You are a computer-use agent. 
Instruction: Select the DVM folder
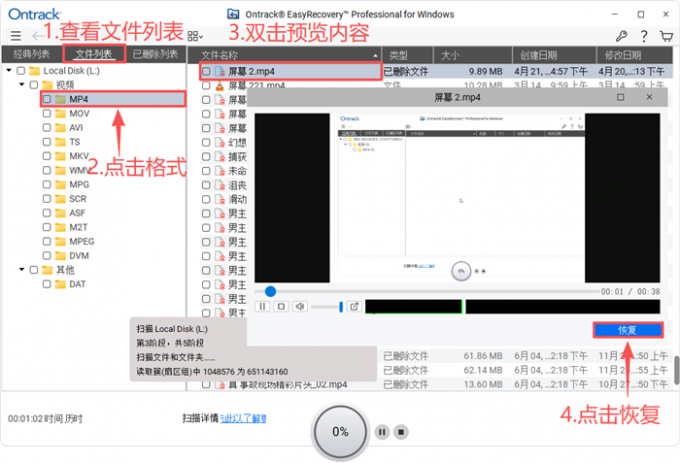[x=79, y=256]
